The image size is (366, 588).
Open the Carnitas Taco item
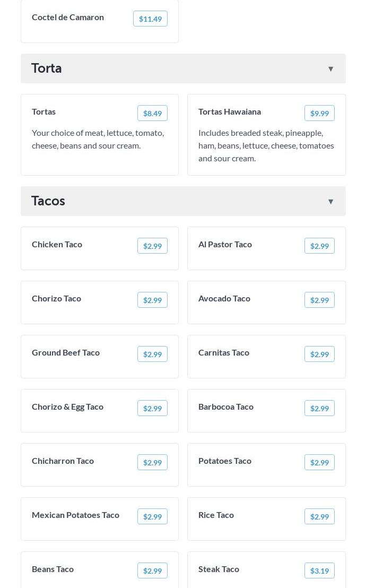point(224,353)
